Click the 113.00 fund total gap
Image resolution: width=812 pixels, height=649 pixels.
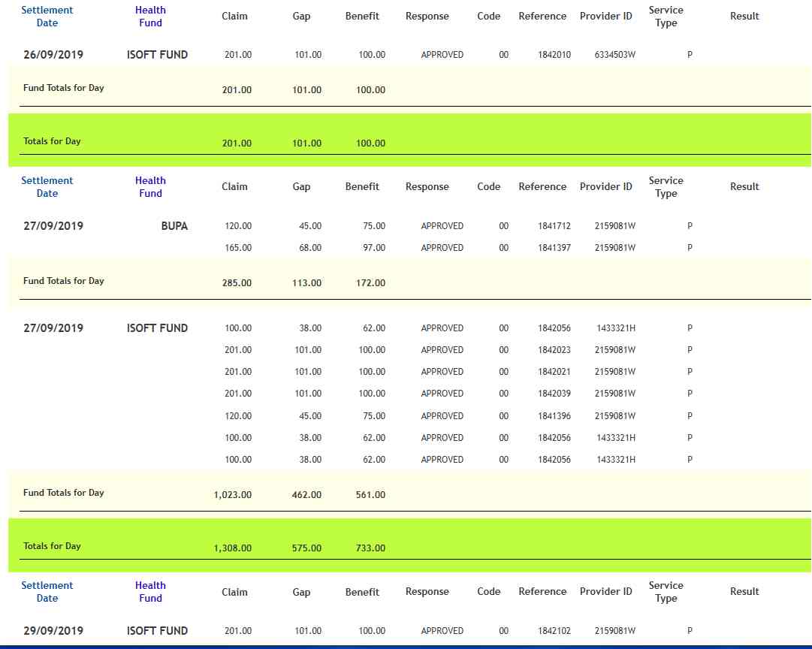pyautogui.click(x=306, y=282)
